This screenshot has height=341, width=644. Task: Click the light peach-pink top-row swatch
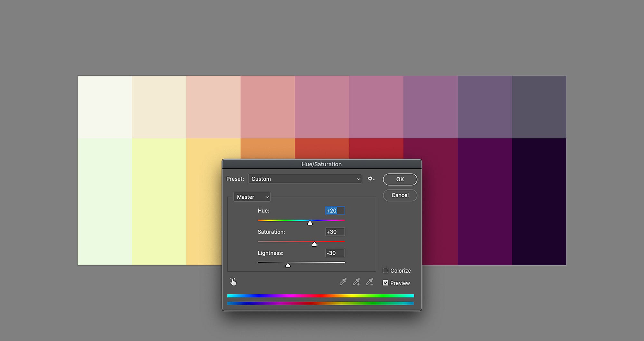pos(213,107)
